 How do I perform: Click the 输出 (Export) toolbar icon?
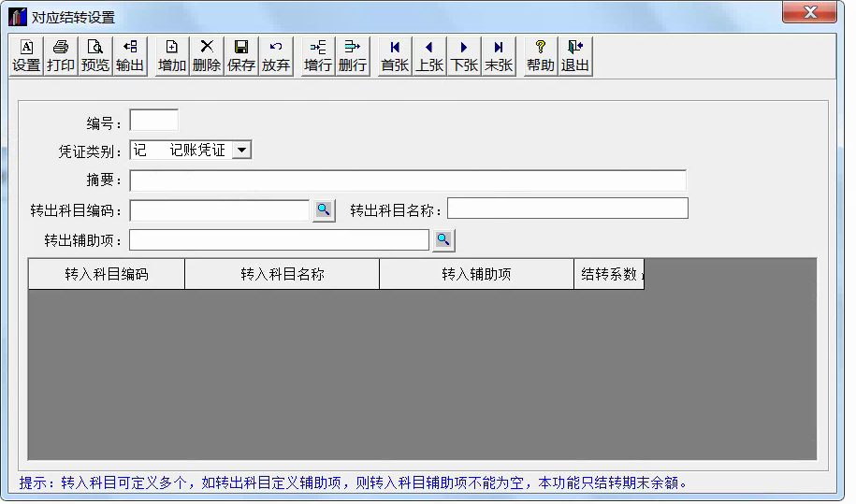[130, 56]
